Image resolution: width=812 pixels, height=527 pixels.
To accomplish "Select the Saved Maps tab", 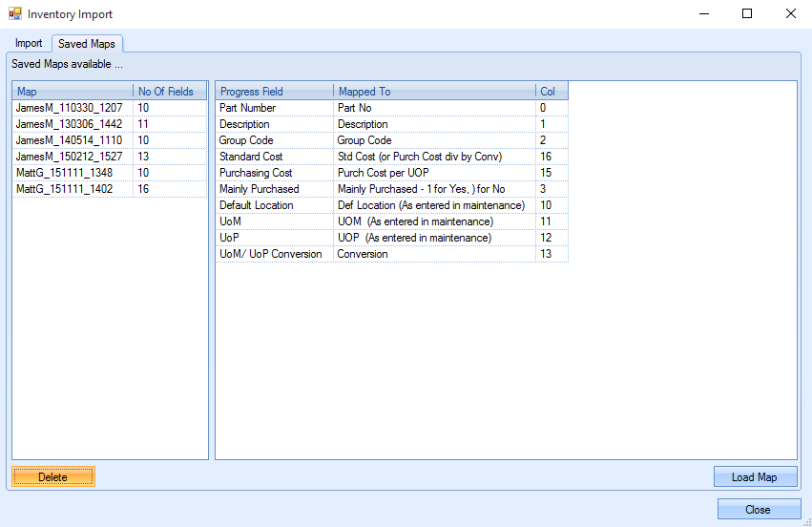I will pyautogui.click(x=87, y=44).
